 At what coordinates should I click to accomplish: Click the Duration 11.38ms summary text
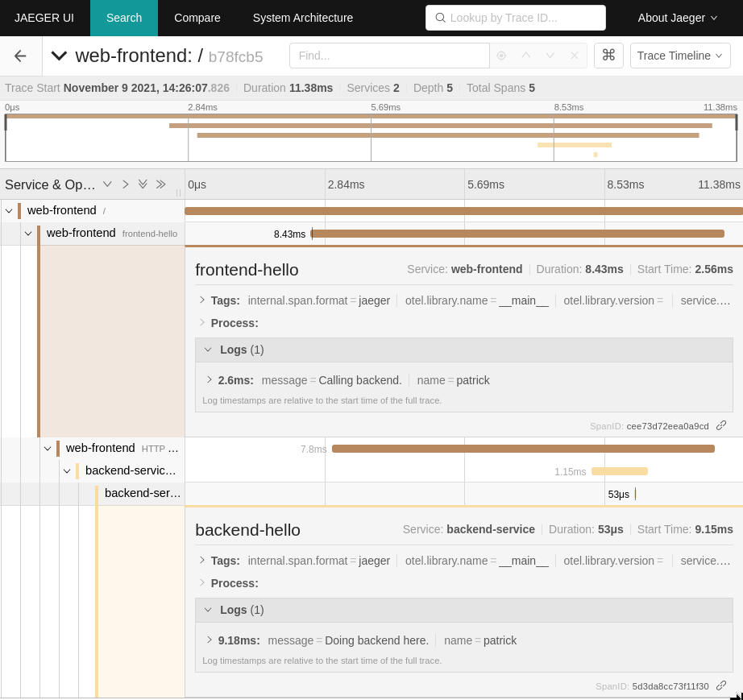(288, 88)
